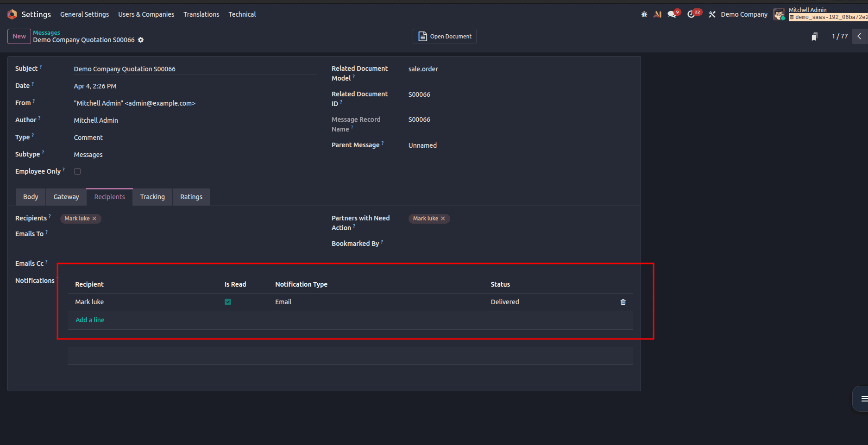The width and height of the screenshot is (868, 445).
Task: Open conversations icon with 9 badge
Action: tap(672, 14)
